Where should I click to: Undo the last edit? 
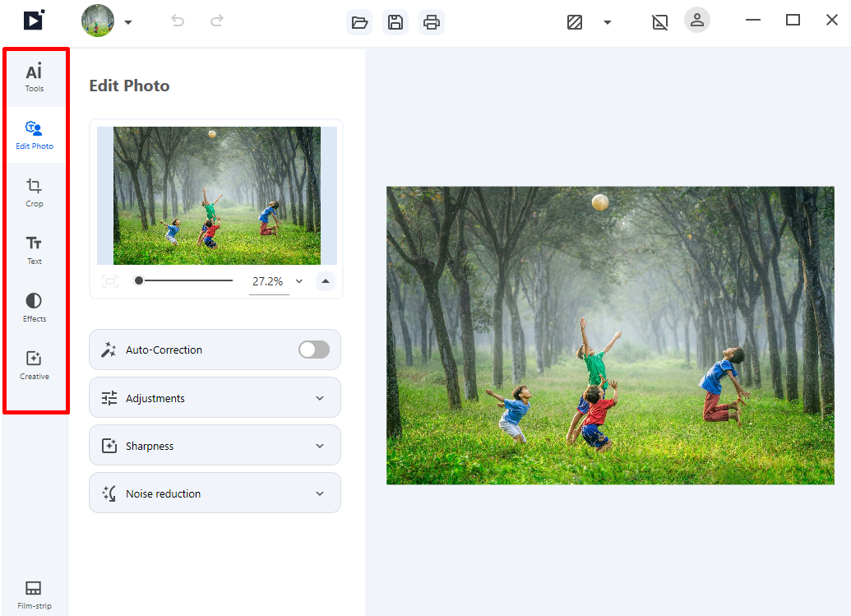tap(178, 21)
